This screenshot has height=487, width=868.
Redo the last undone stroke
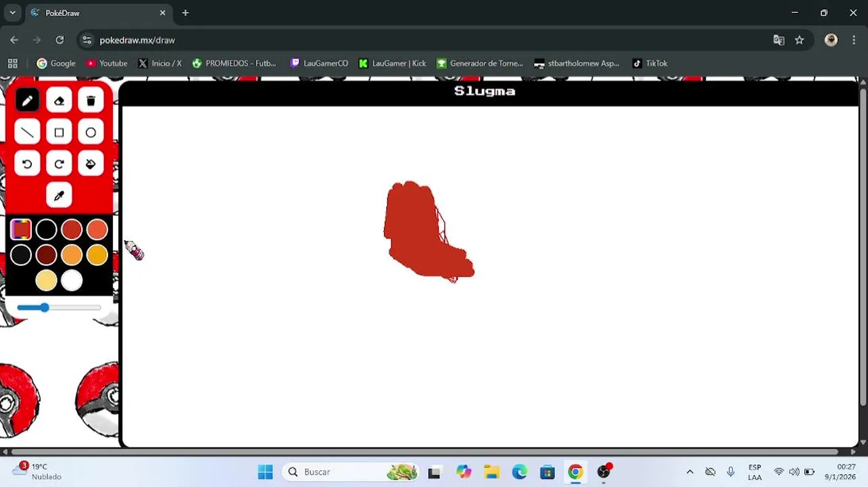tap(59, 164)
